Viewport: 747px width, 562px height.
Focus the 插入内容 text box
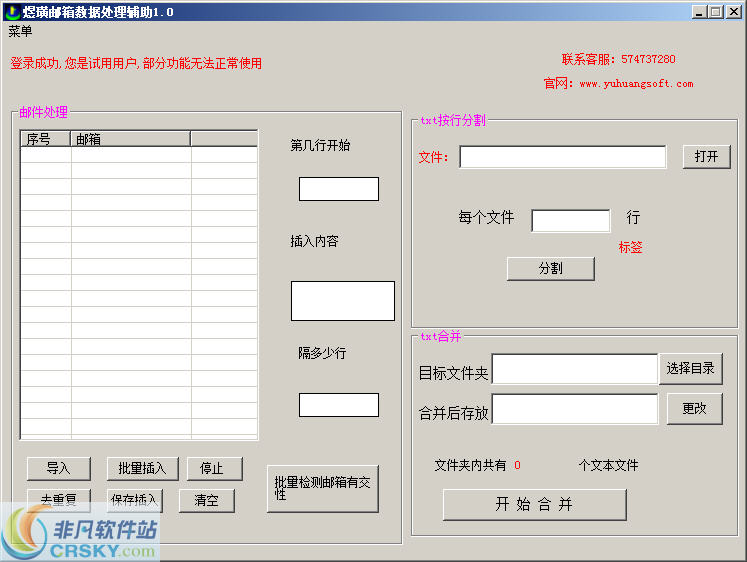[x=343, y=301]
